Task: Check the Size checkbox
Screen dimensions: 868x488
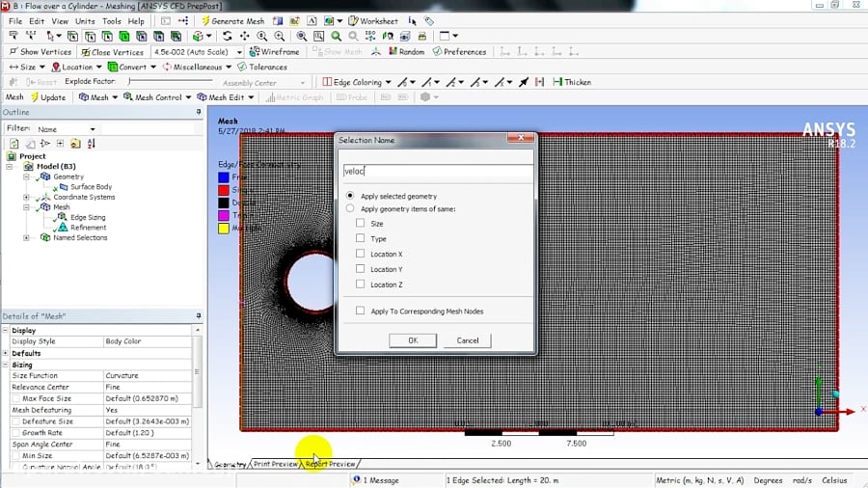Action: pos(361,223)
